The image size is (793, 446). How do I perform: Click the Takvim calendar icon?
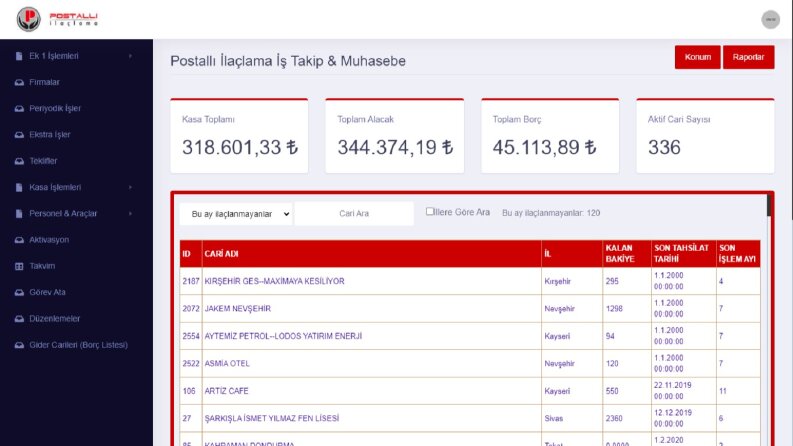pyautogui.click(x=19, y=266)
